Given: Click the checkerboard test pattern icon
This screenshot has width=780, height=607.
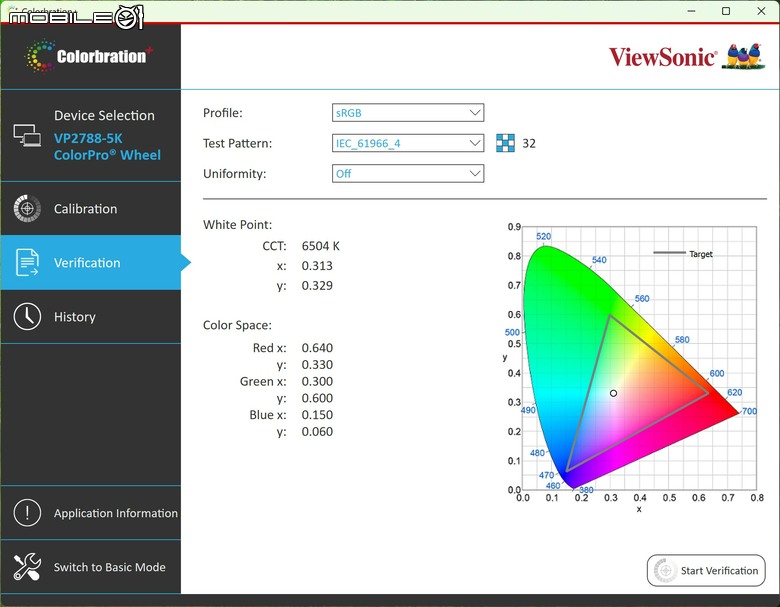Looking at the screenshot, I should (x=505, y=143).
